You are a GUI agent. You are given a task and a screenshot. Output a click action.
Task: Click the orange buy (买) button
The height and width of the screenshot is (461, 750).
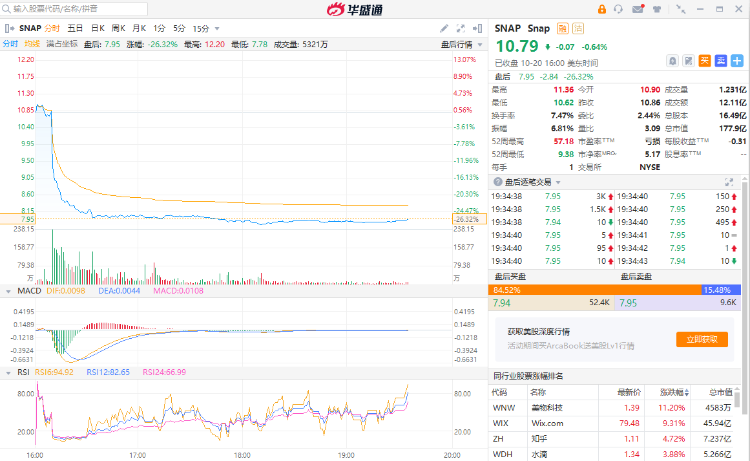pos(705,61)
